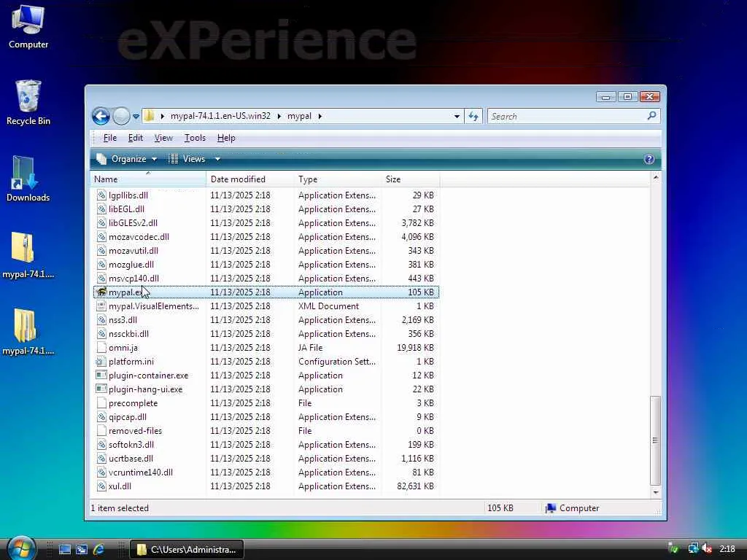Select the removed-files entry
Screen dimensions: 747x560
pos(135,431)
